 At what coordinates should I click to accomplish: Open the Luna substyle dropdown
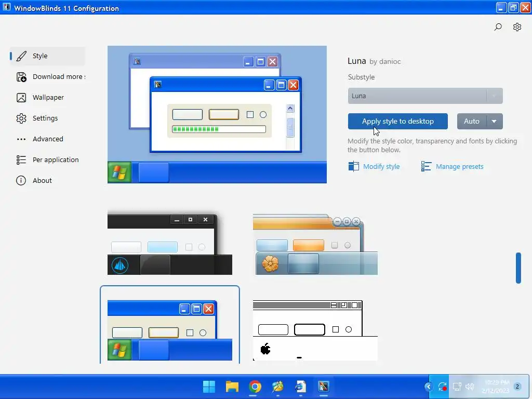click(425, 96)
